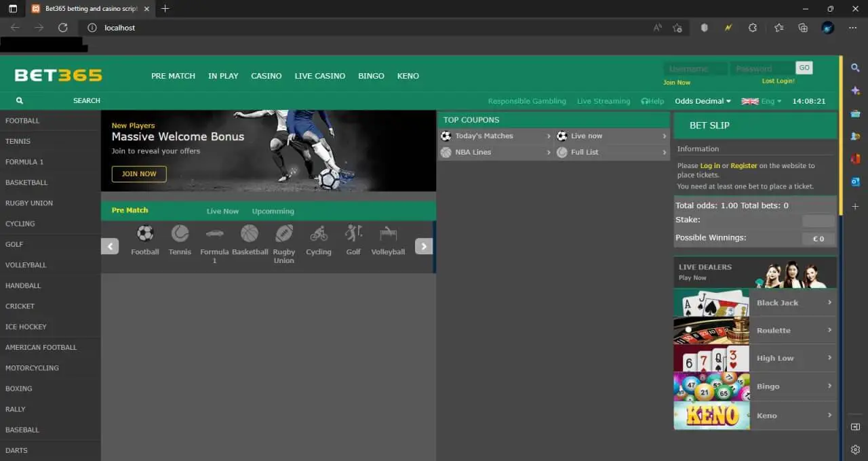Open the Live Streaming link

(604, 101)
